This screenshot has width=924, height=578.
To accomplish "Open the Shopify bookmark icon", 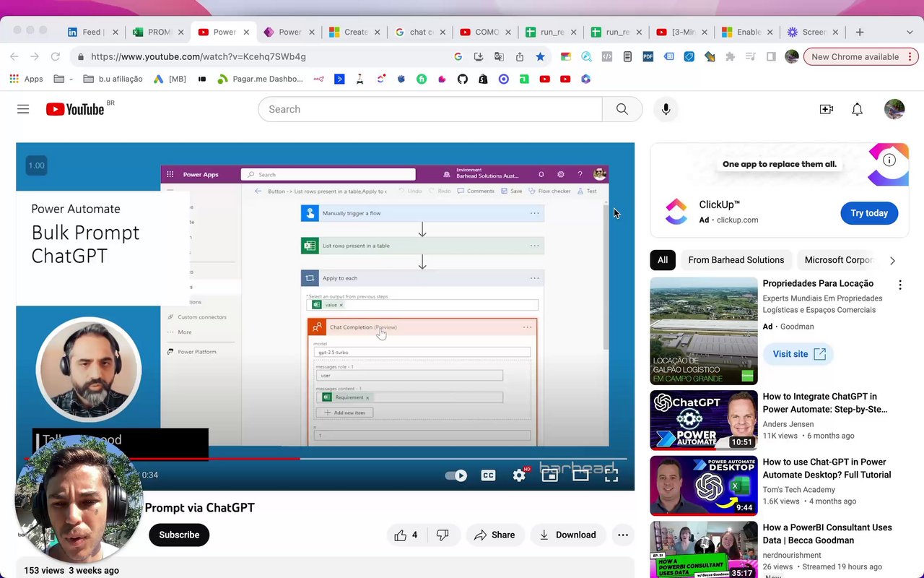I will 483,79.
